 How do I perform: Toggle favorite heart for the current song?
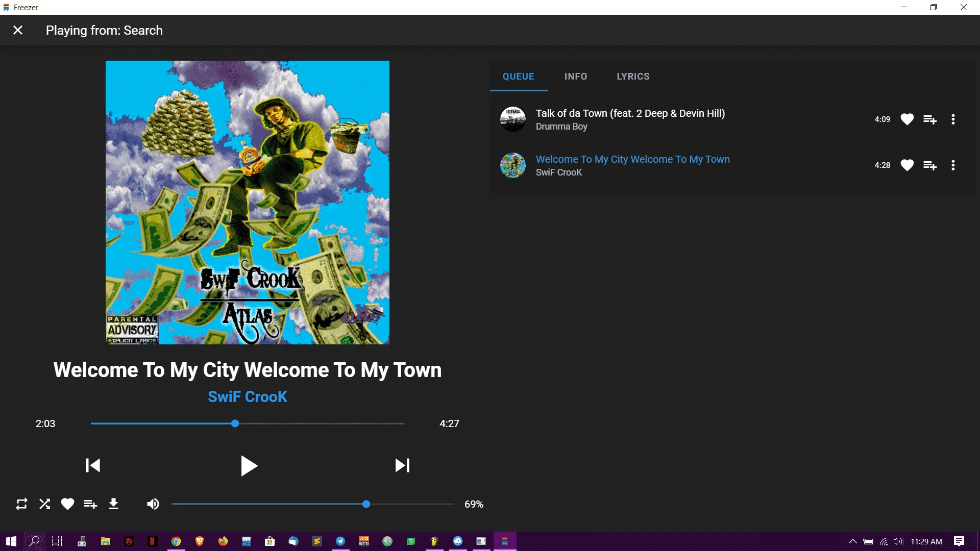click(x=67, y=504)
